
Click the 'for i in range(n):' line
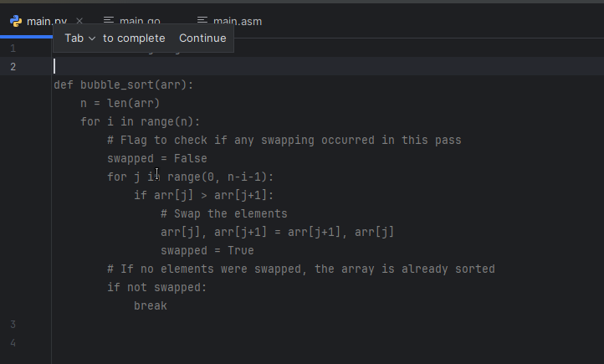[140, 121]
